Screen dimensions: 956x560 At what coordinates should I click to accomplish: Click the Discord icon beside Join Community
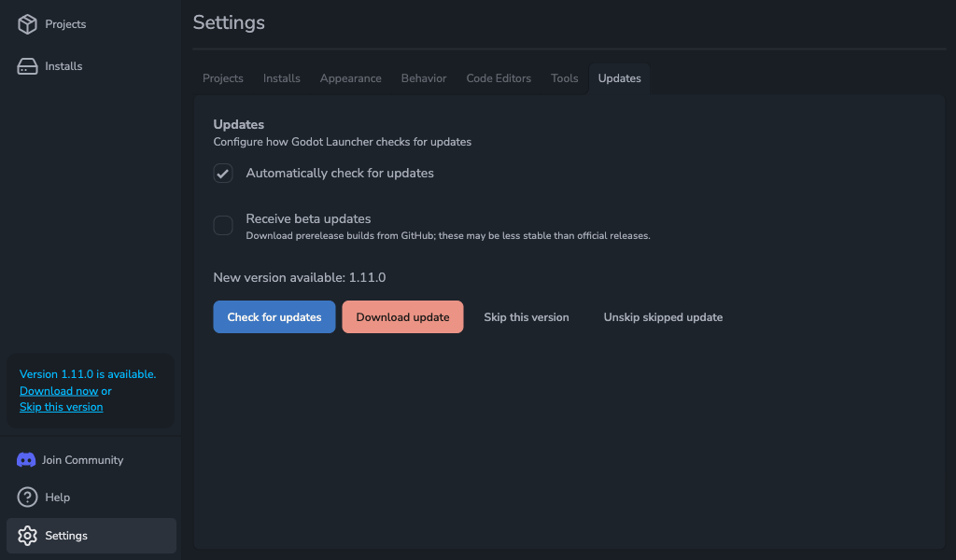tap(26, 460)
